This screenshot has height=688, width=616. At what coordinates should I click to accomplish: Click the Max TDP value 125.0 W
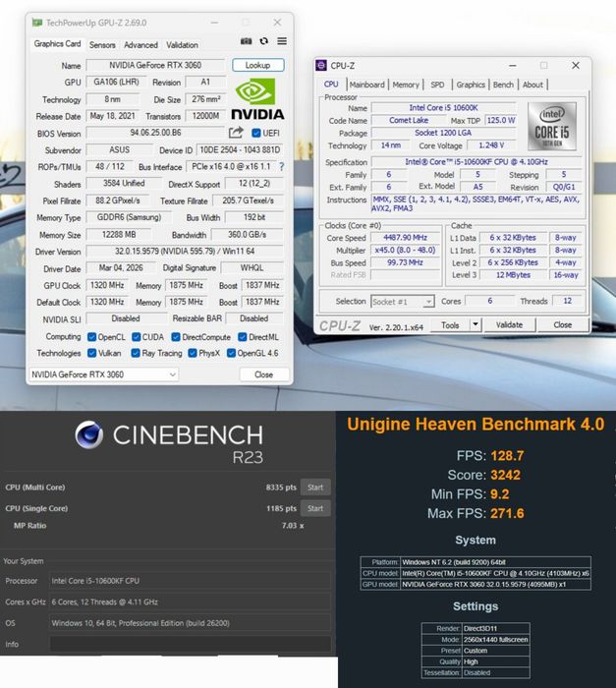pyautogui.click(x=501, y=120)
